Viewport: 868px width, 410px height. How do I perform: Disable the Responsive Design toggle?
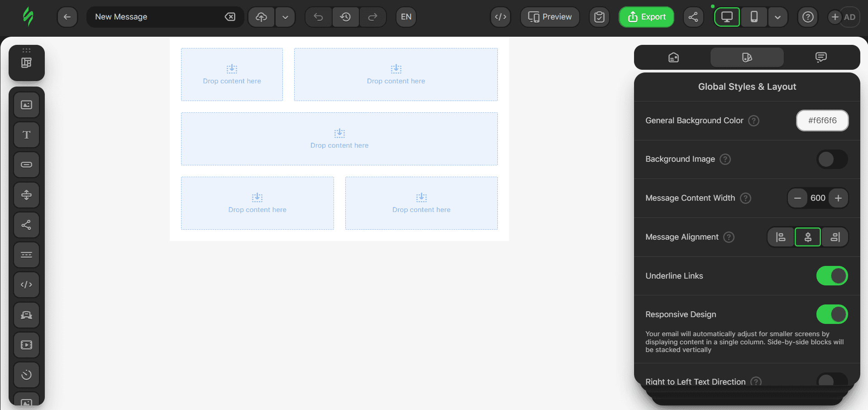[832, 314]
